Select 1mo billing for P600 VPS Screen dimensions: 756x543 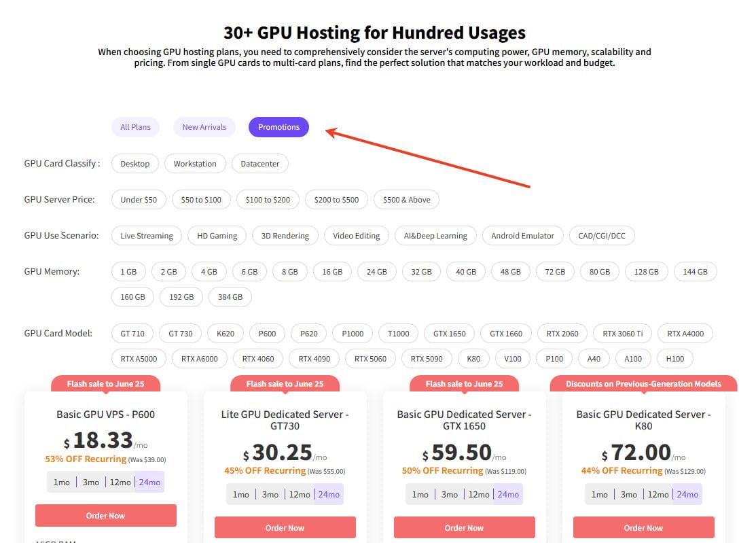[x=62, y=483]
